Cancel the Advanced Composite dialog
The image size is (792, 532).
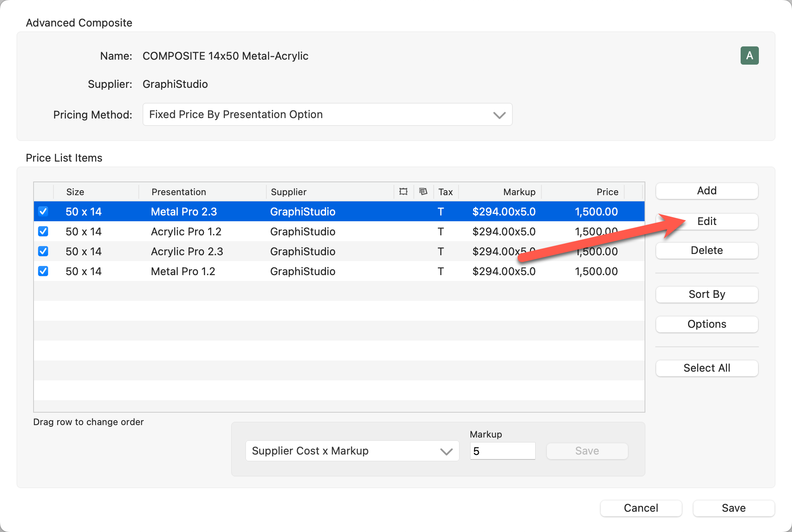point(641,508)
